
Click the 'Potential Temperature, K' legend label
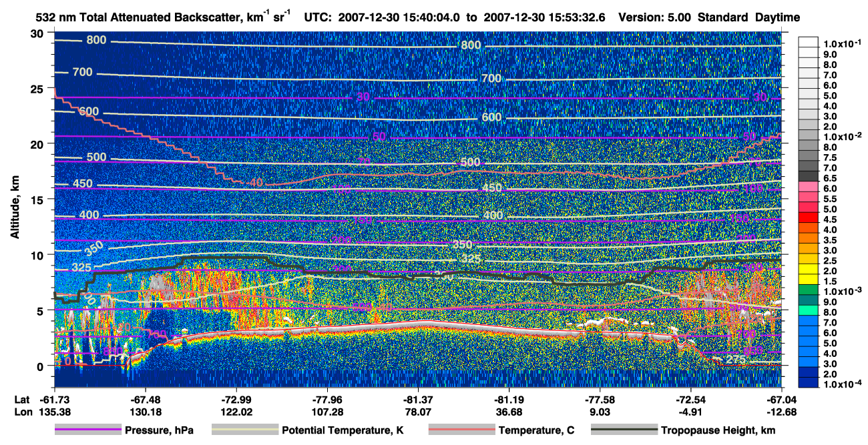(x=343, y=430)
